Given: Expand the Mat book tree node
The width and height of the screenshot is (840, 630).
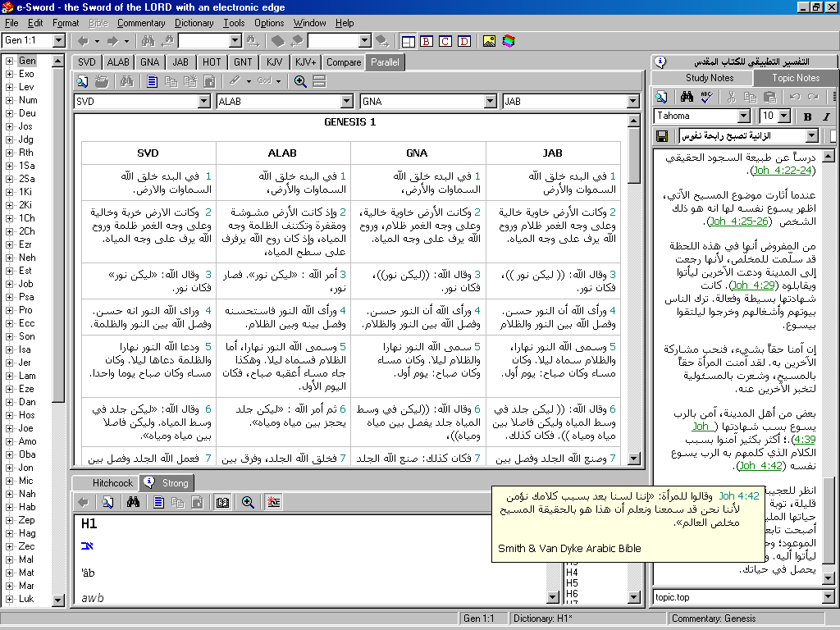Looking at the screenshot, I should (x=9, y=573).
